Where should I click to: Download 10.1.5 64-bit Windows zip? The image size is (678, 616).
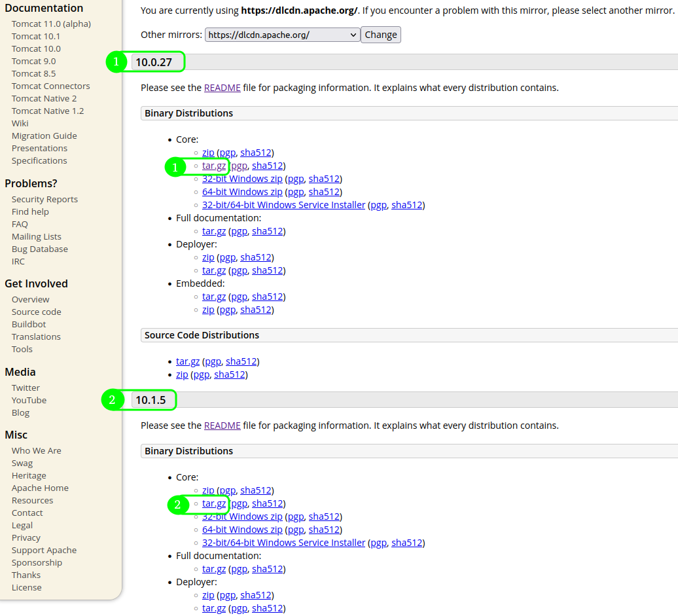coord(242,530)
